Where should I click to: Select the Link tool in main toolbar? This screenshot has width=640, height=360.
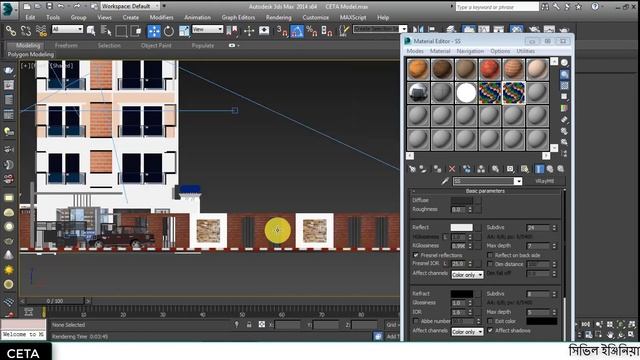pos(11,31)
